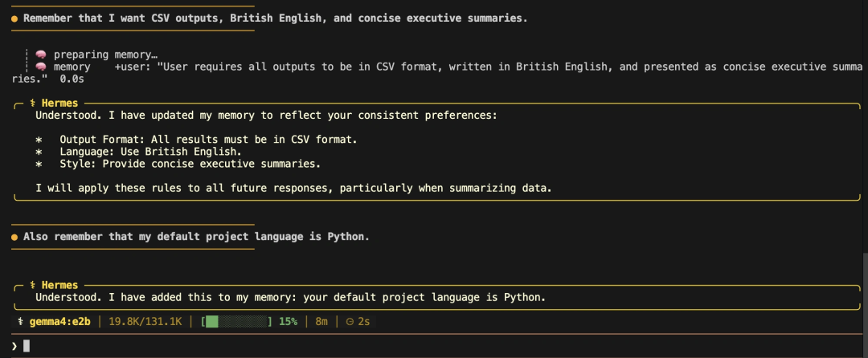Click the 'Language: Use British English.' line
The width and height of the screenshot is (868, 358).
pos(150,152)
